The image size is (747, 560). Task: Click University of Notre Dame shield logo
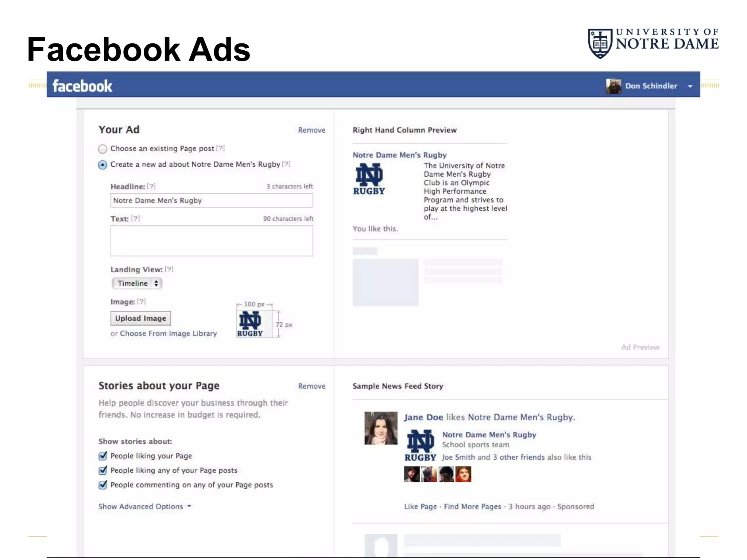click(x=600, y=44)
